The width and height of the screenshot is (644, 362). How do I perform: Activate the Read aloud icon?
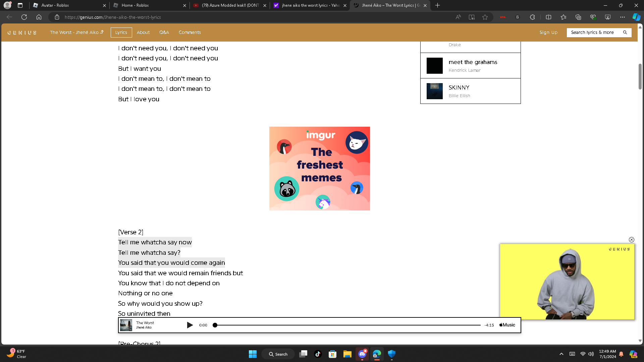[458, 17]
